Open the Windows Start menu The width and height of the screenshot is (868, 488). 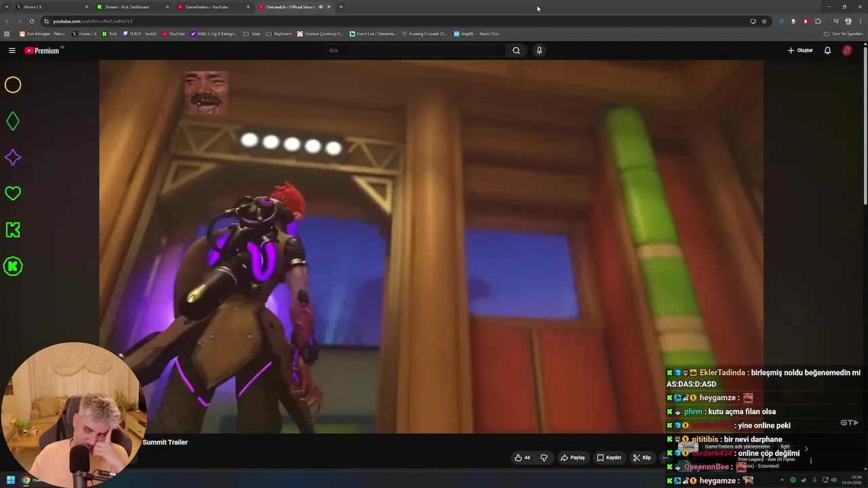click(x=11, y=480)
